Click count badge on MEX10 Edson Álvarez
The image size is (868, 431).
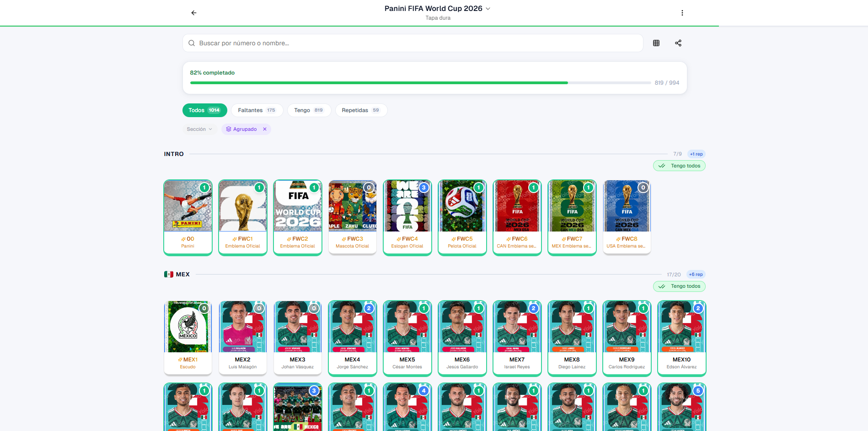(x=698, y=308)
